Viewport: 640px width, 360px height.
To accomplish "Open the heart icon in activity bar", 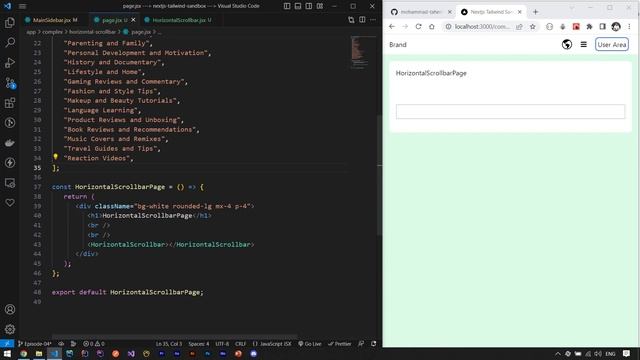I will (x=10, y=202).
